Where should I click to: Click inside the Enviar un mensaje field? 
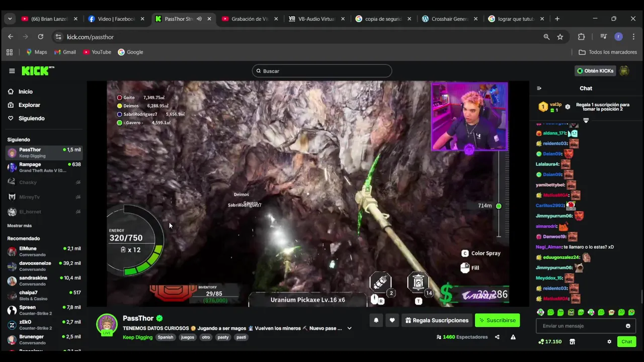coord(586,326)
